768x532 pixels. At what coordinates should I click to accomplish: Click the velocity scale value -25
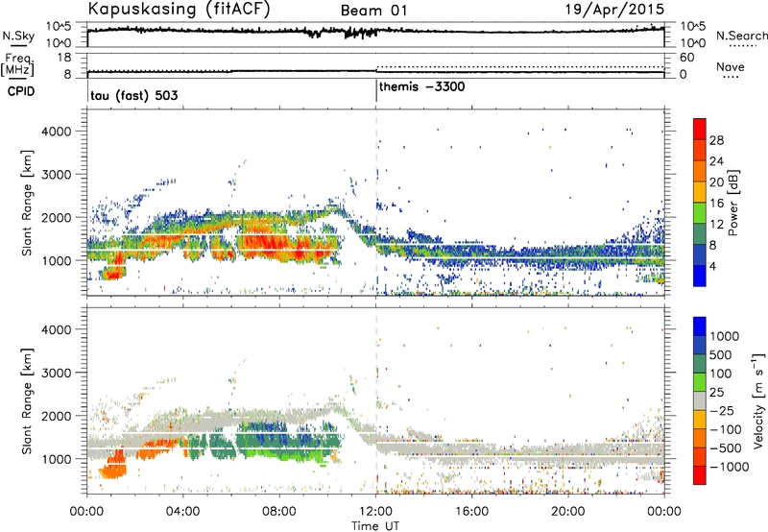pyautogui.click(x=721, y=410)
